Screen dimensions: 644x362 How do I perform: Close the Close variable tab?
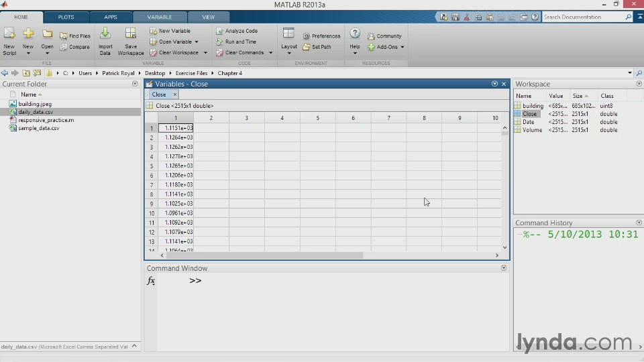[x=174, y=95]
